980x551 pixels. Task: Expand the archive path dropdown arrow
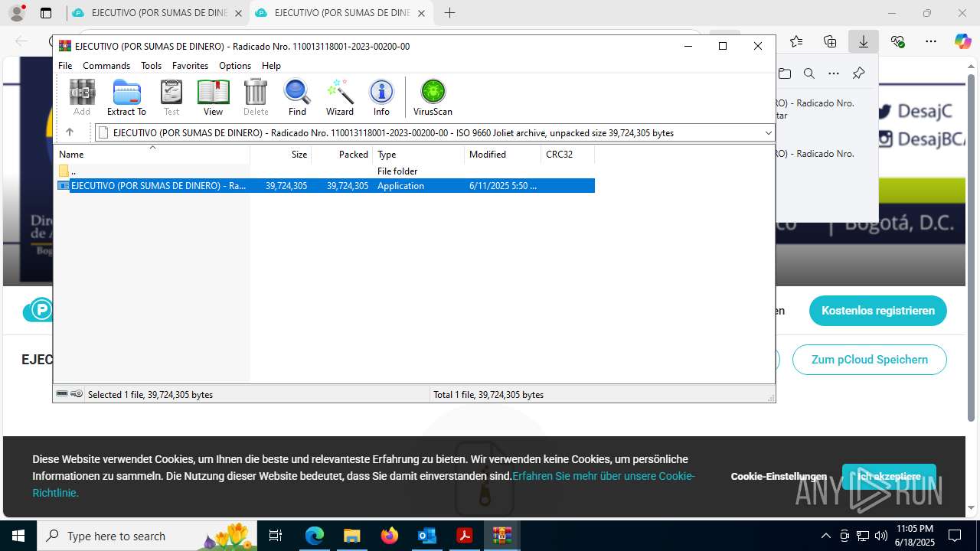(768, 133)
